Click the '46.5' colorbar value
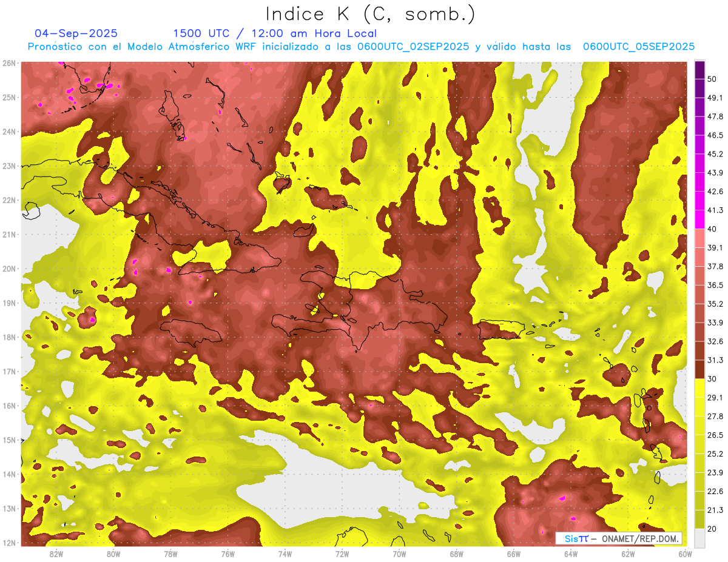 715,135
